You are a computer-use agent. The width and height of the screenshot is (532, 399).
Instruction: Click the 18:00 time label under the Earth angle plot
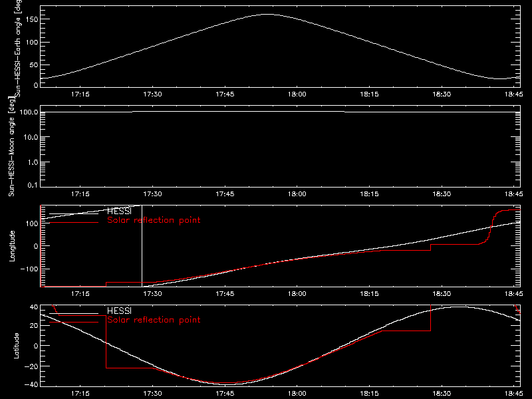click(297, 94)
